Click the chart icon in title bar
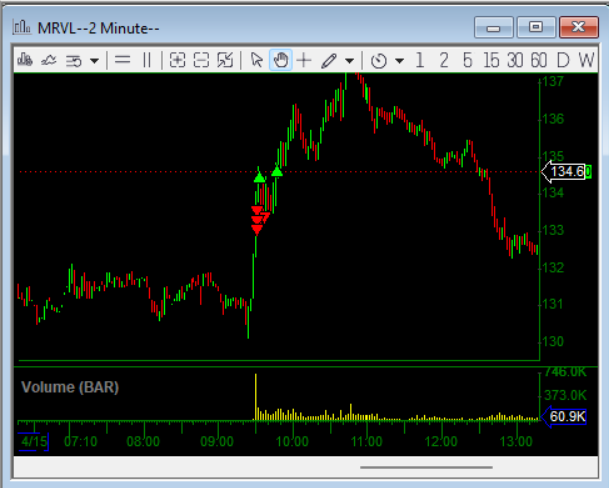609x488 pixels. [22, 27]
